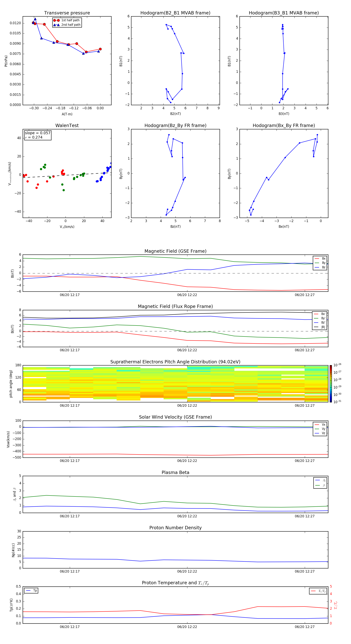This screenshot has height=644, width=351.
Task: Click the Suprathermal Electrons Pitch Angle Distribution title
Action: click(175, 362)
